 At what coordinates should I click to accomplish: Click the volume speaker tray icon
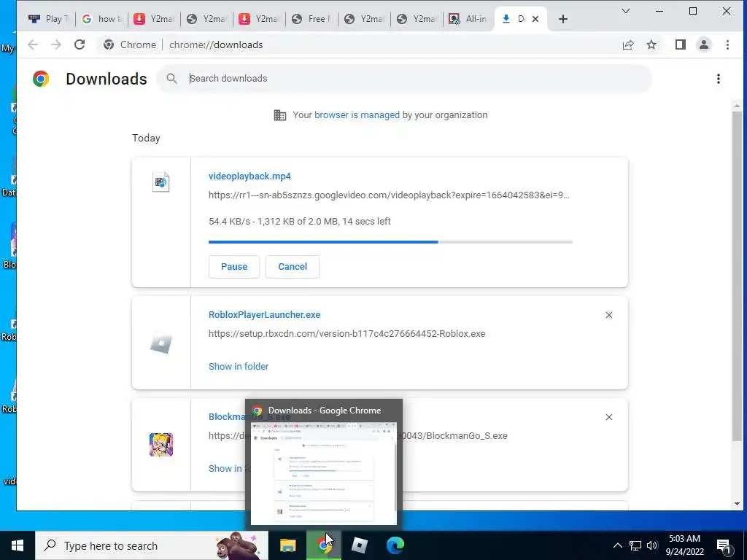point(652,545)
